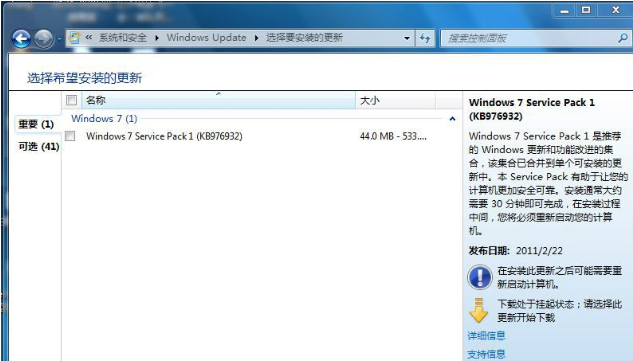The height and width of the screenshot is (361, 633).
Task: Maximize the window
Action: pyautogui.click(x=586, y=10)
